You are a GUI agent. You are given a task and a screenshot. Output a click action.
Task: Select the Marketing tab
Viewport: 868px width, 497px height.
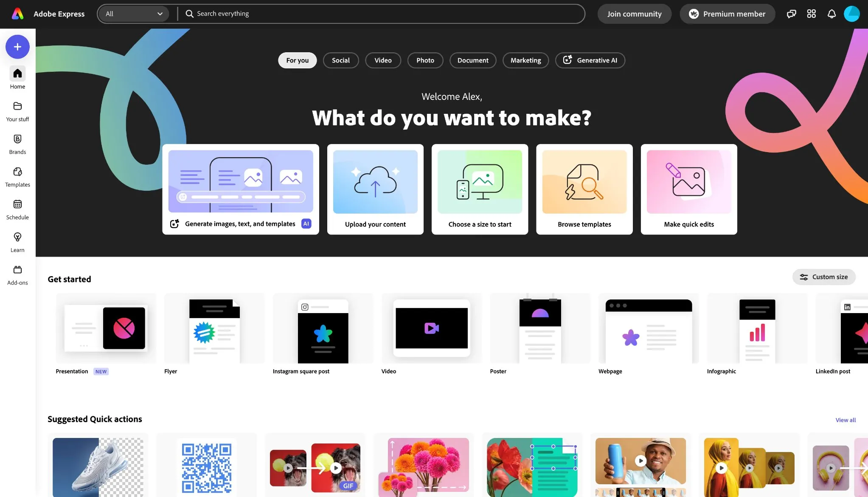click(x=525, y=60)
